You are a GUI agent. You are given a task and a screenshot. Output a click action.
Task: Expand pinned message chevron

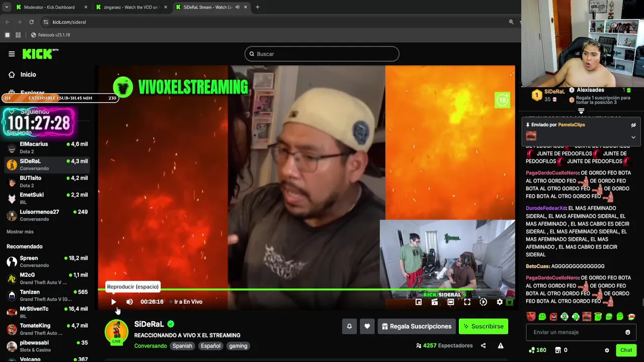pyautogui.click(x=633, y=137)
